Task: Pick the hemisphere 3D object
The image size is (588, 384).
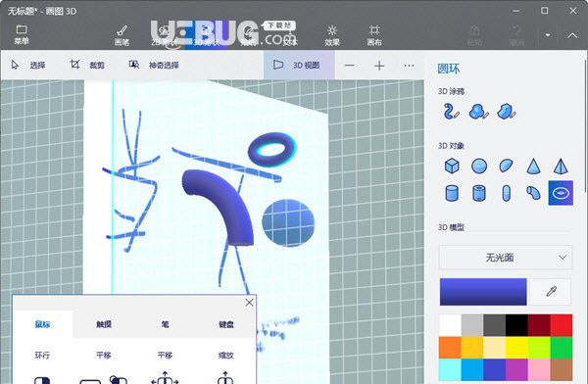Action: pos(507,166)
